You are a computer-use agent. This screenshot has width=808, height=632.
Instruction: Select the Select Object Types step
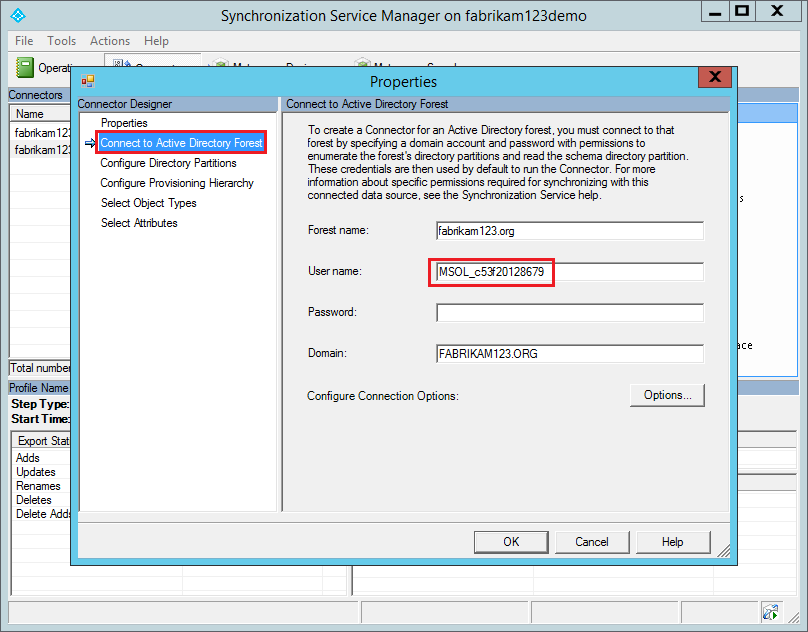(150, 203)
